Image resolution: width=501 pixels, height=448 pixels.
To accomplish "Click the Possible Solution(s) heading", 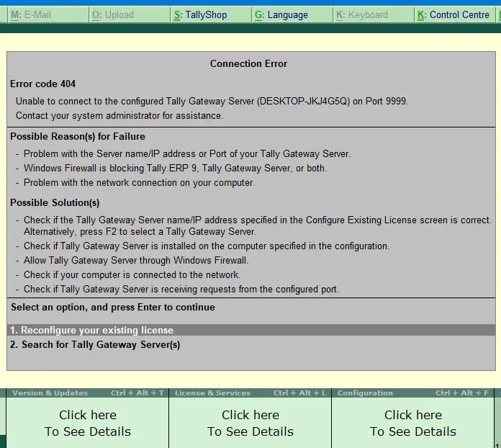I will (x=55, y=202).
